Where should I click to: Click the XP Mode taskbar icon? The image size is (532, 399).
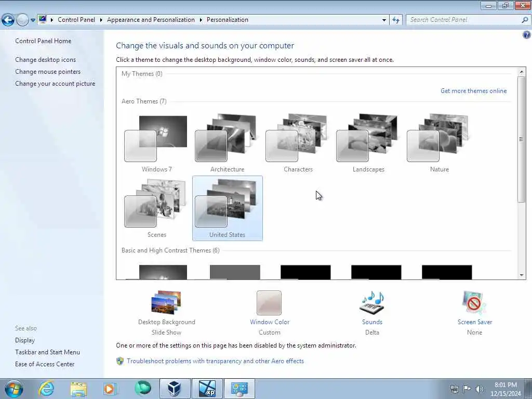pos(207,389)
